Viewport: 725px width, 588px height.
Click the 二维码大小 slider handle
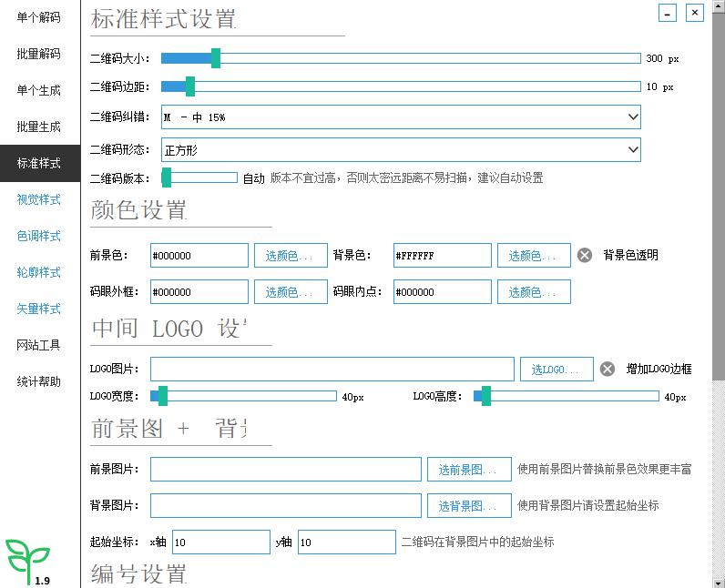coord(216,58)
